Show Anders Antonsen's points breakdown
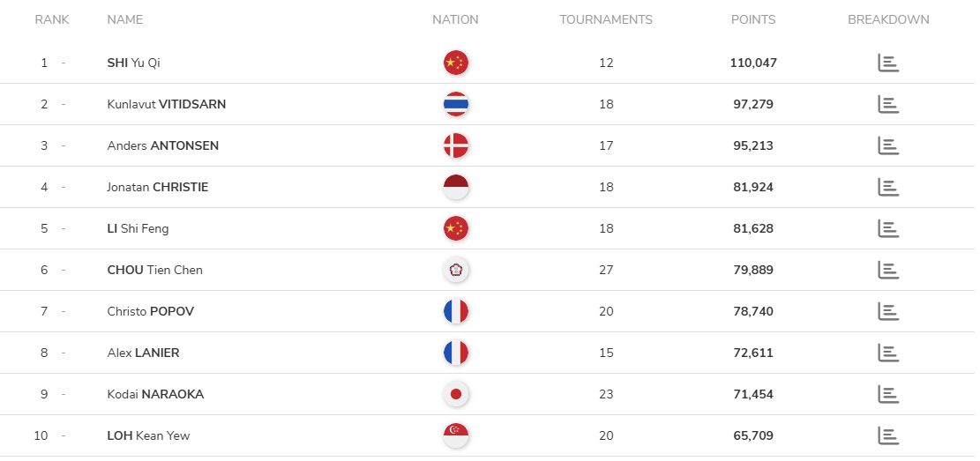Viewport: 980px width, 461px height. point(887,145)
